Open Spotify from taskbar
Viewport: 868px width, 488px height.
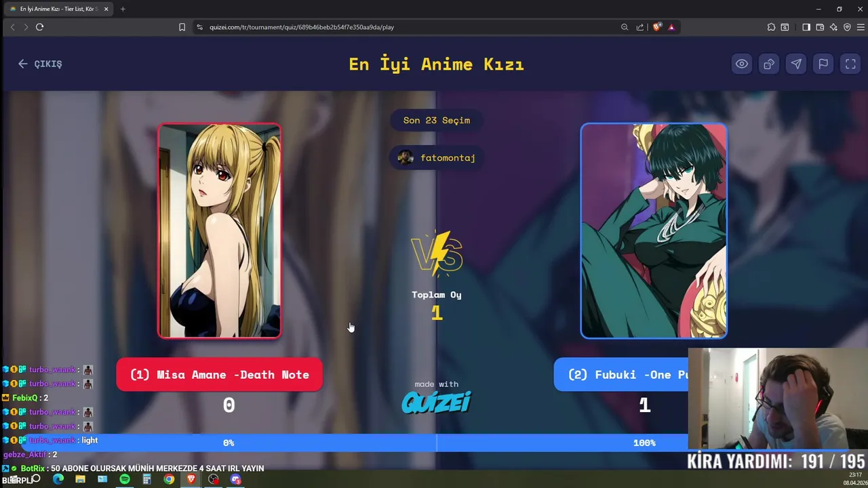coord(125,479)
